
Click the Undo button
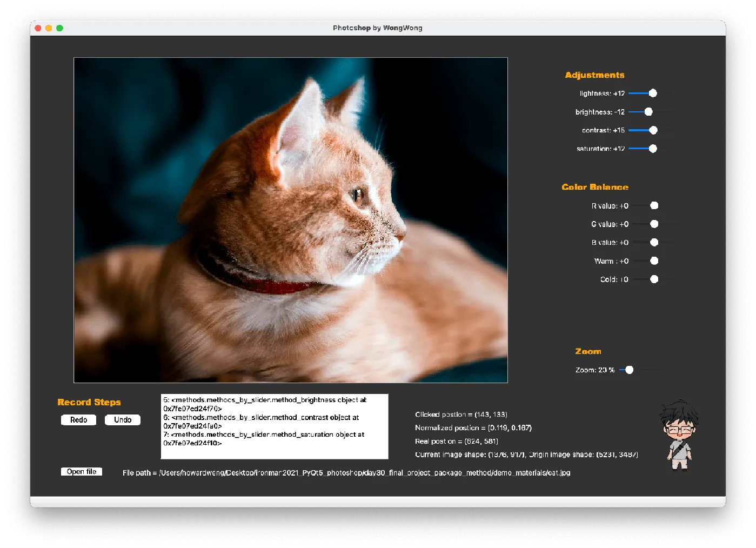coord(123,420)
